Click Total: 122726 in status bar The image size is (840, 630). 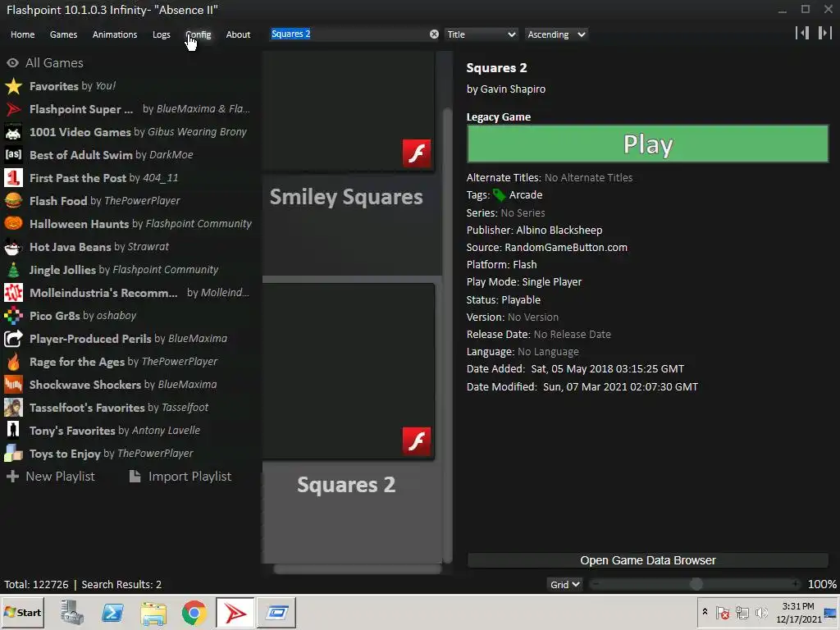tap(36, 584)
